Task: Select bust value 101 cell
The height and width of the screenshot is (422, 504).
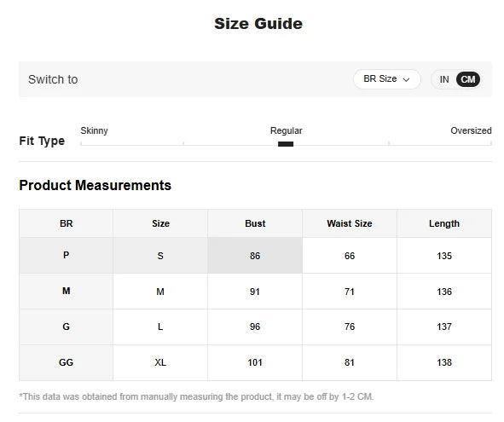Action: point(255,362)
